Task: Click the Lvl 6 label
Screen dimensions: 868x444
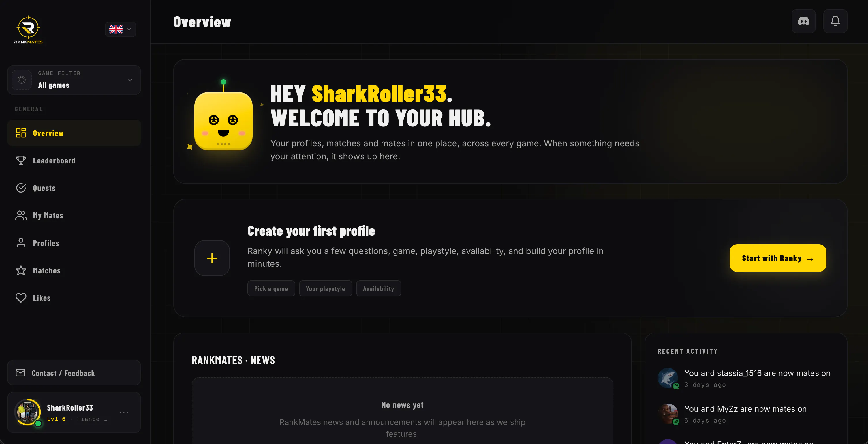Action: pos(56,419)
